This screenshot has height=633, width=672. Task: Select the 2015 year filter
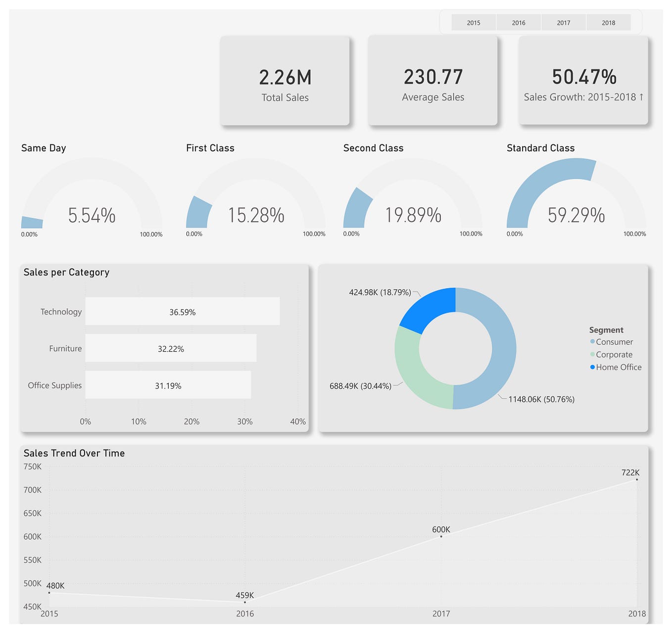473,22
